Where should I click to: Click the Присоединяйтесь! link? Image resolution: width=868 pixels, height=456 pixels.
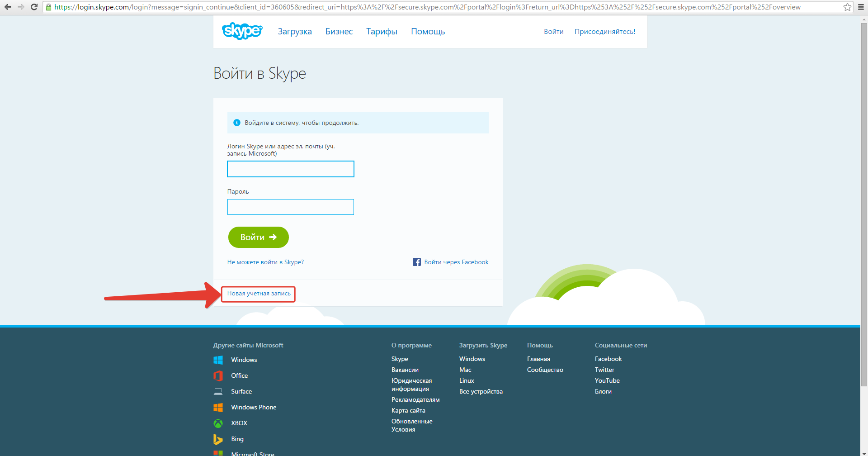click(x=605, y=31)
